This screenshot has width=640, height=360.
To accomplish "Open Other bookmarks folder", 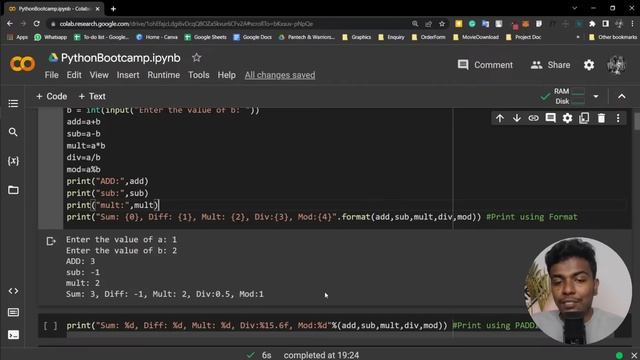I will click(x=613, y=37).
